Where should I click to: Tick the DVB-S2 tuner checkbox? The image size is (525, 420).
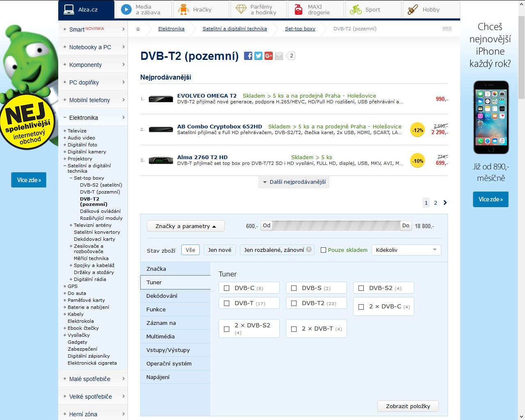tap(361, 288)
